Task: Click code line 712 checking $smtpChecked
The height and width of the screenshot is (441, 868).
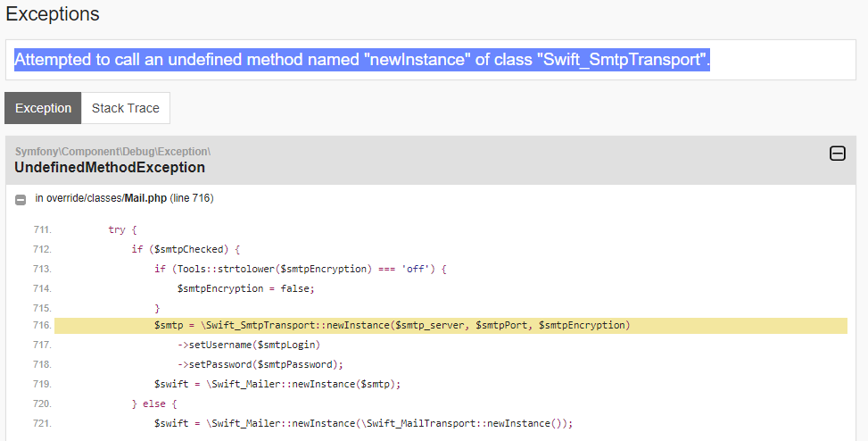Action: click(x=186, y=249)
